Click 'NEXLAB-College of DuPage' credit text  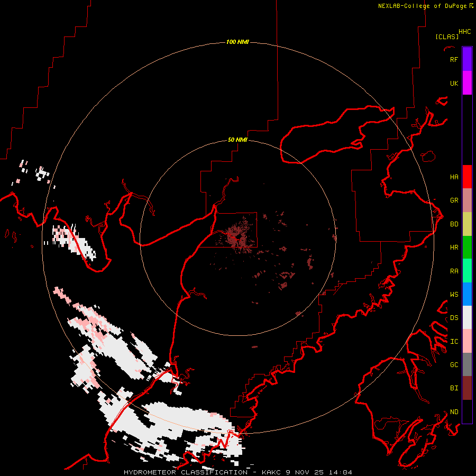click(422, 6)
